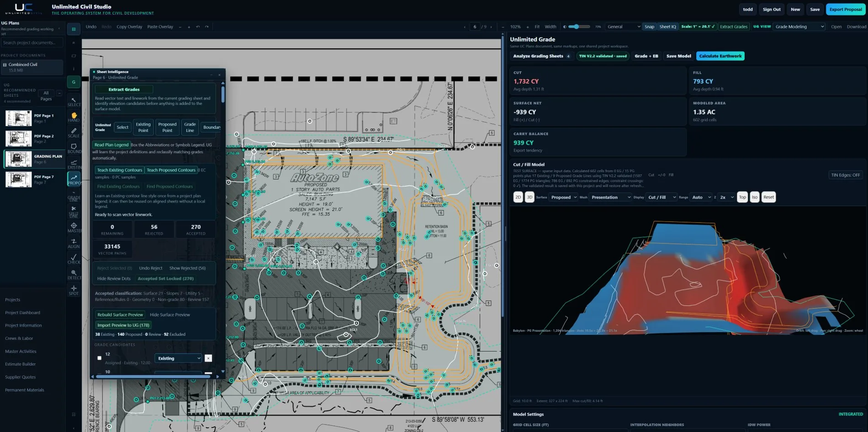868x432 pixels.
Task: Close the Sheet Intelligence panel
Action: (x=219, y=74)
